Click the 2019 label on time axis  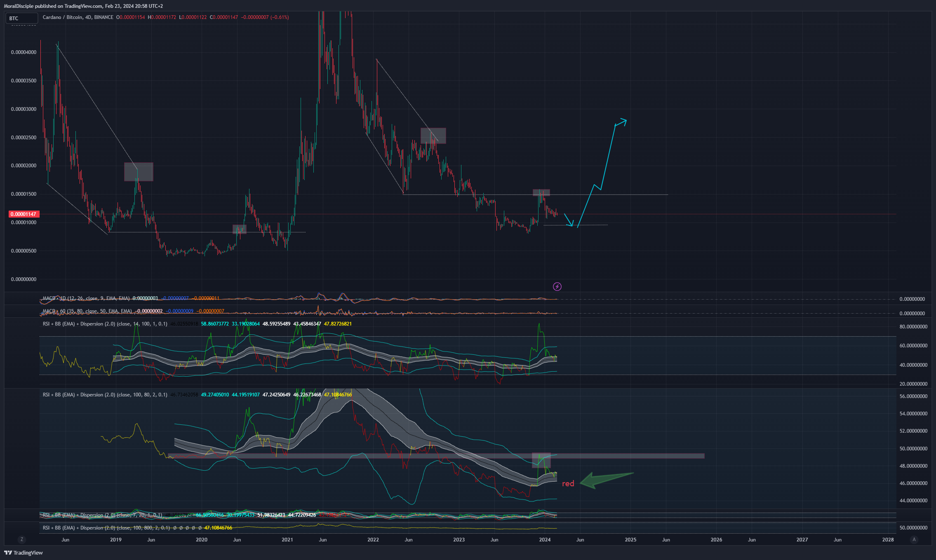116,540
